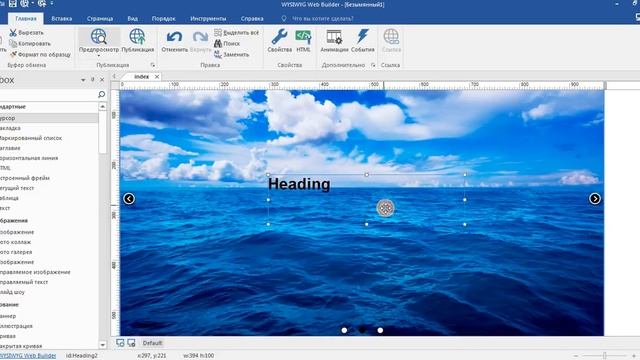Viewport: 640px width, 360px height.
Task: Open the Инструменты ribbon tab
Action: (208, 18)
